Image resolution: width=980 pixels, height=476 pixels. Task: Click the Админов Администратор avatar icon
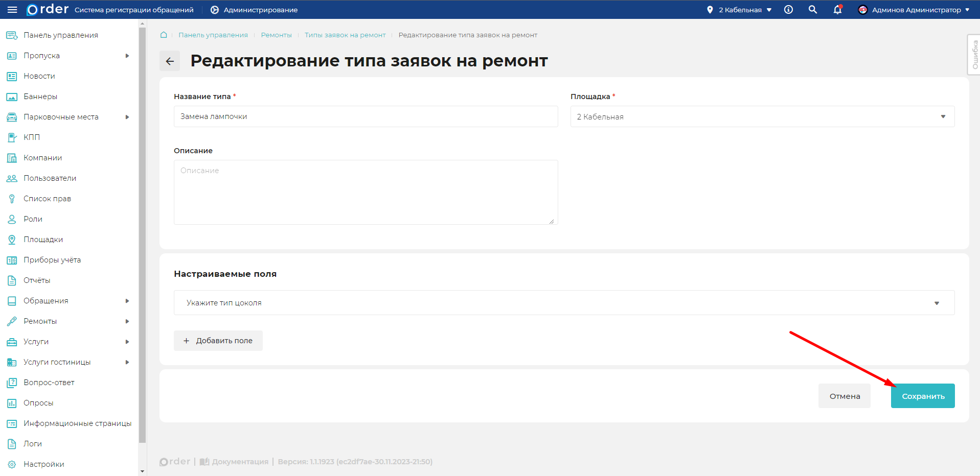[862, 10]
